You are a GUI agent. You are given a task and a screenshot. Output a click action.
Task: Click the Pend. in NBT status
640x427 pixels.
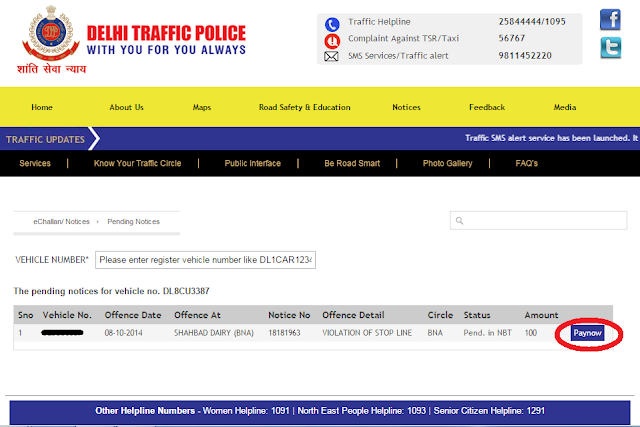[x=487, y=333]
